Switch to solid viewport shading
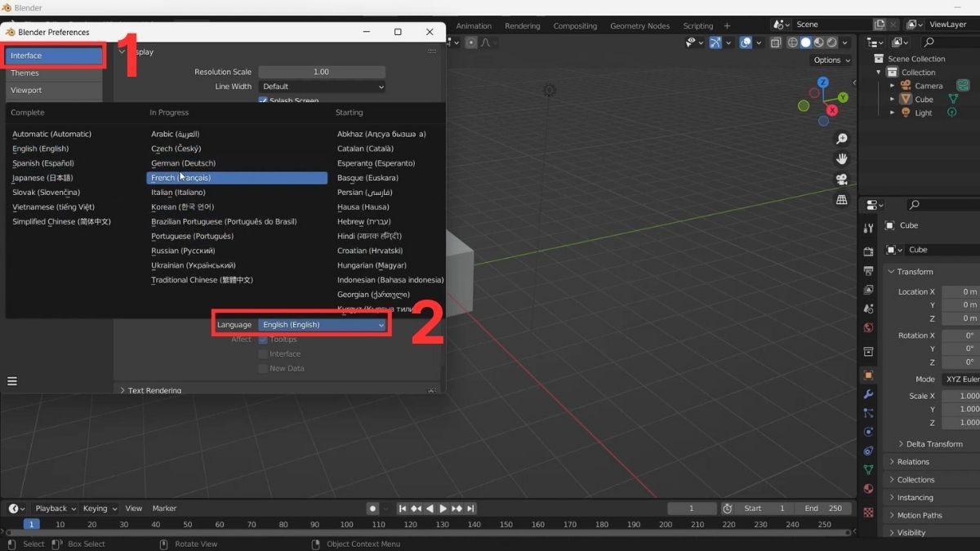The height and width of the screenshot is (551, 980). click(805, 42)
